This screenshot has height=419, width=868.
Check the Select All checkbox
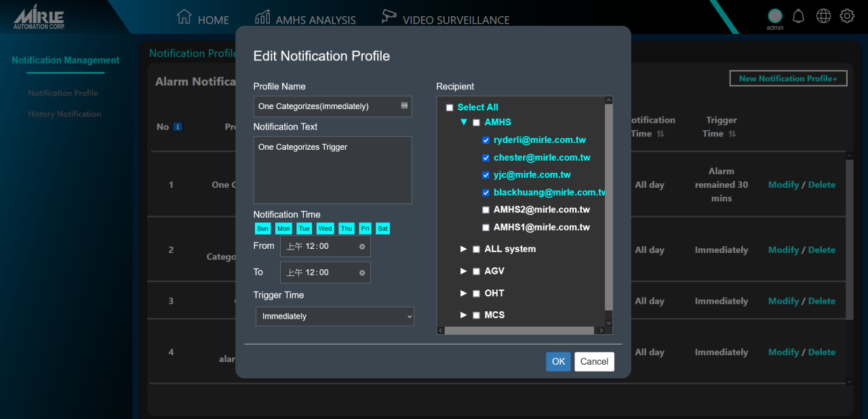pos(450,108)
